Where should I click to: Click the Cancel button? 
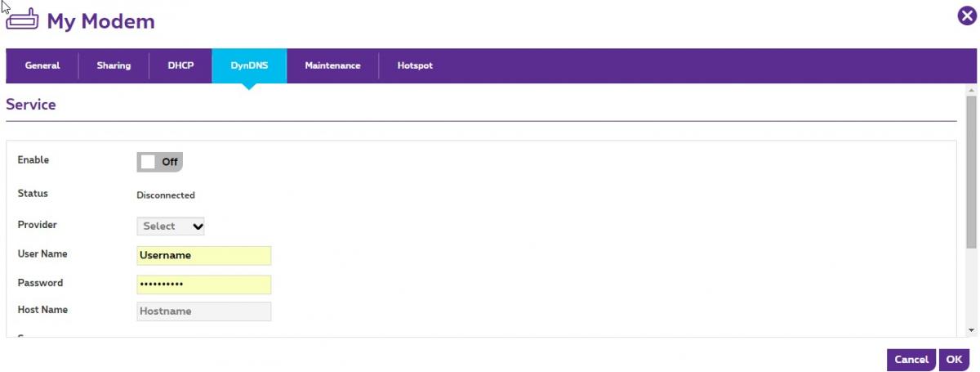tap(911, 360)
